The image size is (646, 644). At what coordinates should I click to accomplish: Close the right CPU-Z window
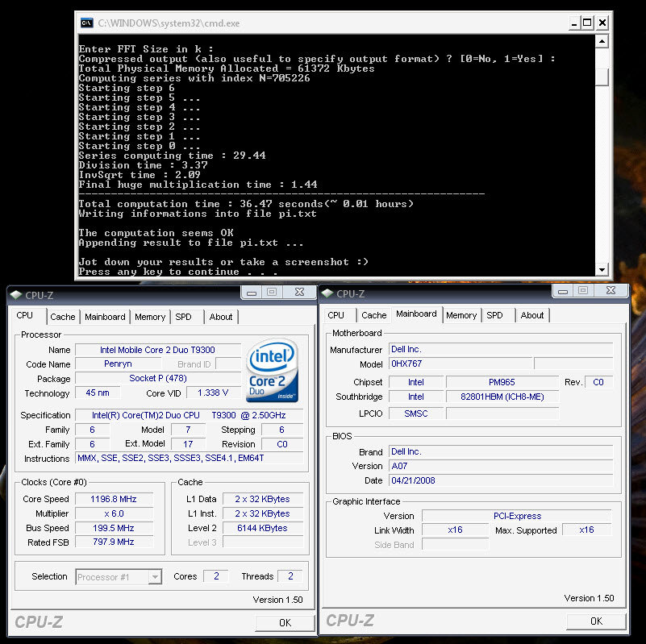(x=611, y=291)
